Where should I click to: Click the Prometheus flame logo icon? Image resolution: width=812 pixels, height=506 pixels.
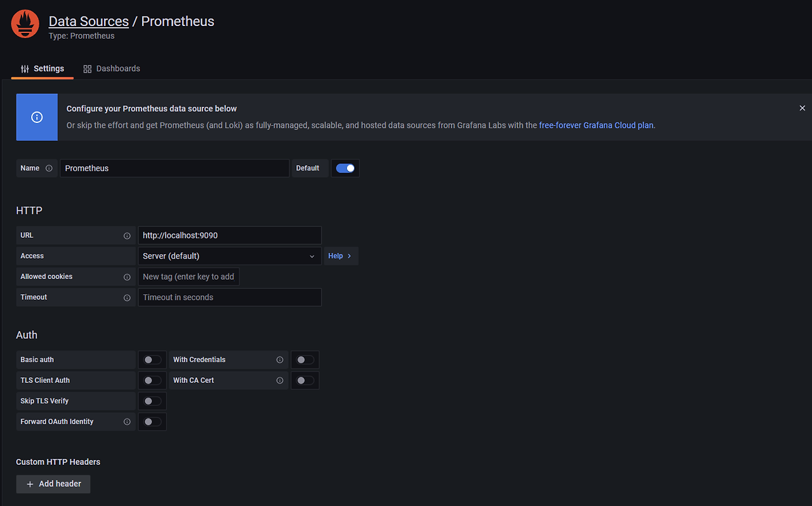pyautogui.click(x=25, y=24)
